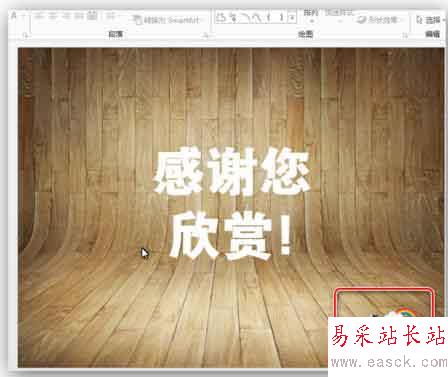Open the 段落 paragraph dialog launcher
The image size is (448, 377).
pos(206,35)
